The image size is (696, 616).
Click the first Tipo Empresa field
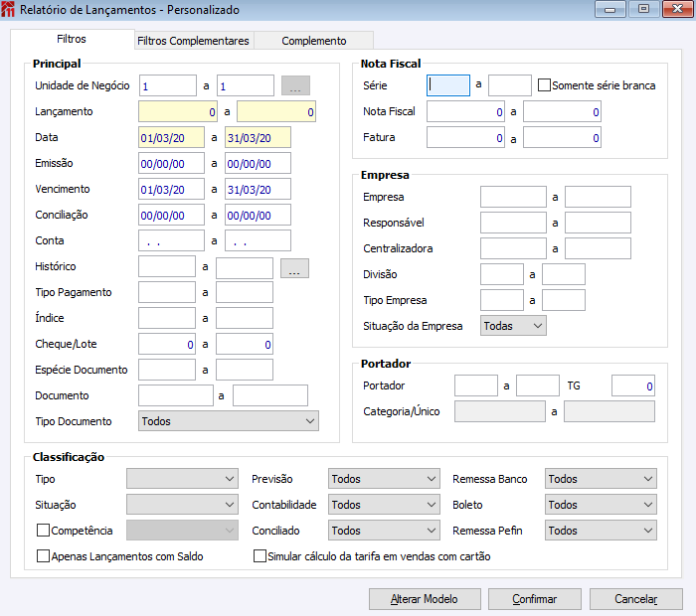click(x=502, y=300)
